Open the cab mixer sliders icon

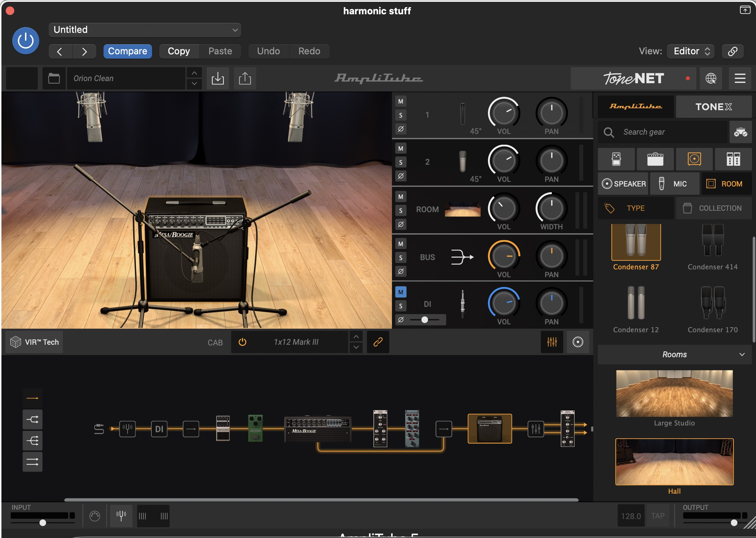(552, 342)
